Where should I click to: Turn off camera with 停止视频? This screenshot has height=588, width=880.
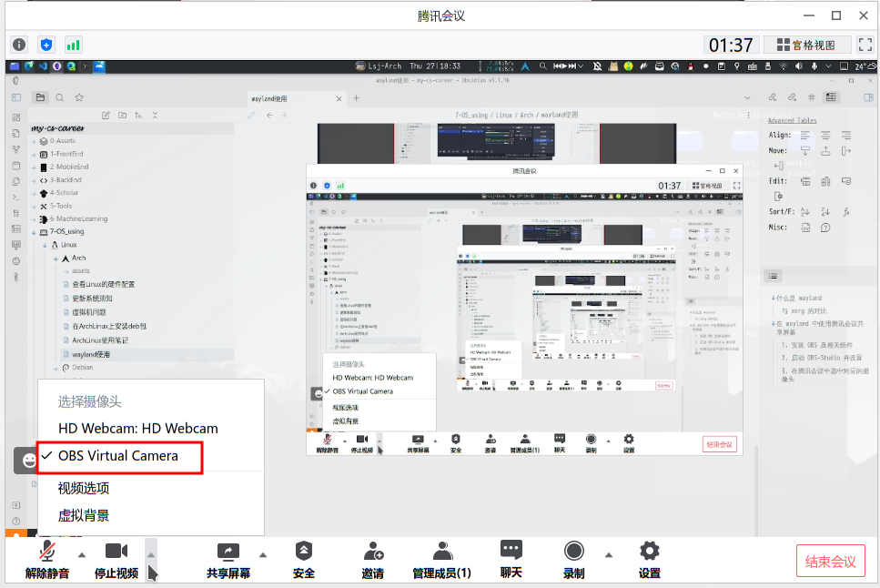click(x=116, y=560)
